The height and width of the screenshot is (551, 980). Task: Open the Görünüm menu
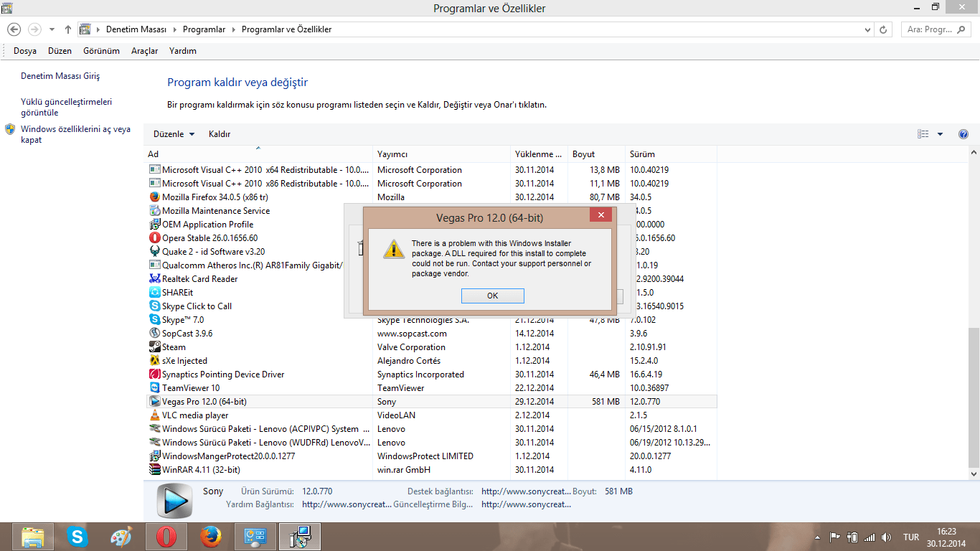(x=101, y=51)
